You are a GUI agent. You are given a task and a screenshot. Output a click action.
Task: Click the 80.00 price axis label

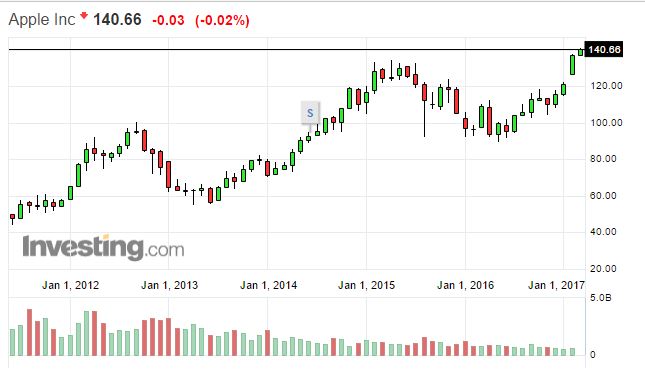(x=603, y=159)
